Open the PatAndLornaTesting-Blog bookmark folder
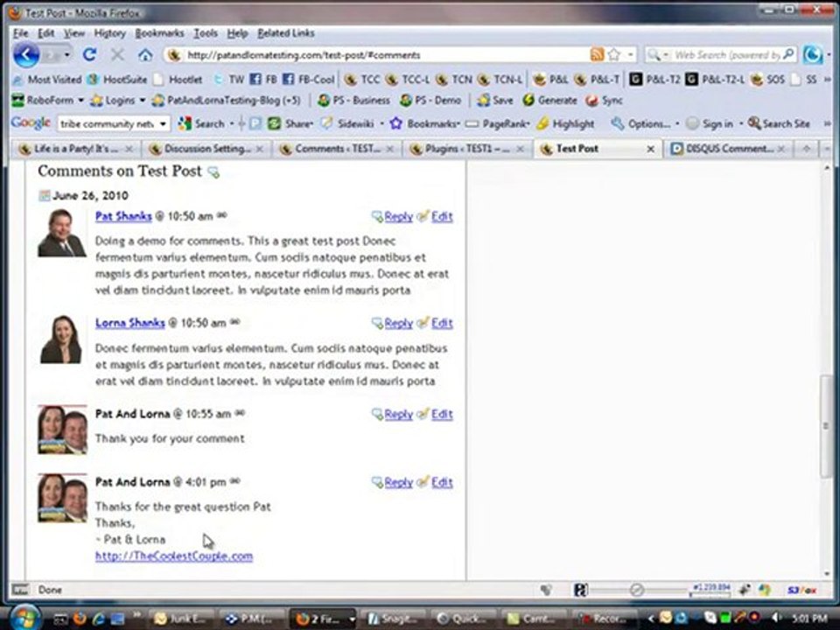Viewport: 840px width, 630px height. [226, 100]
